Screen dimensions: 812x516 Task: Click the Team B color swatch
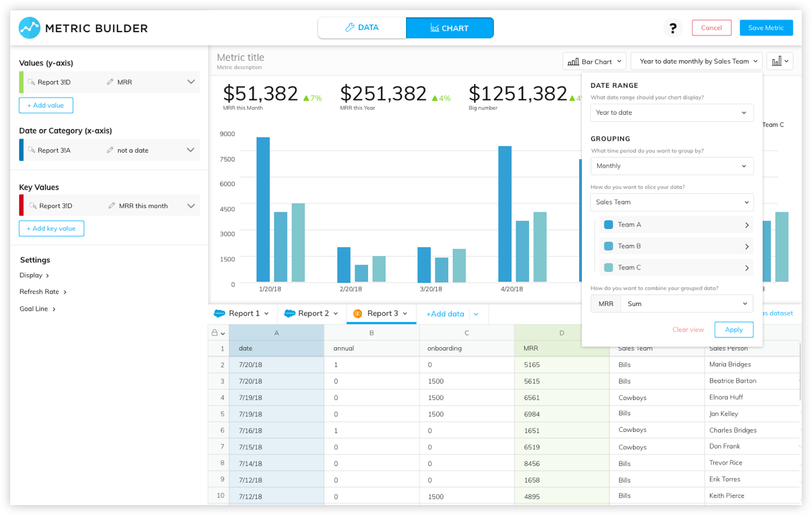click(x=609, y=246)
